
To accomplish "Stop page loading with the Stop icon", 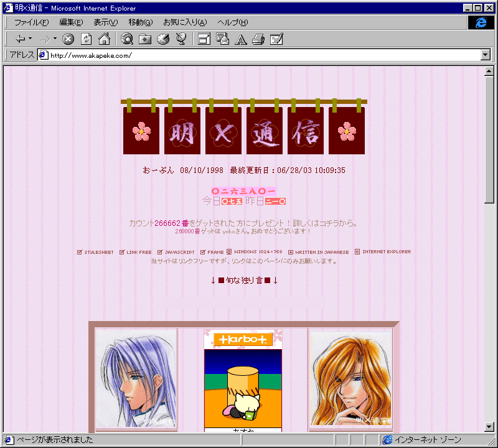I will click(68, 39).
